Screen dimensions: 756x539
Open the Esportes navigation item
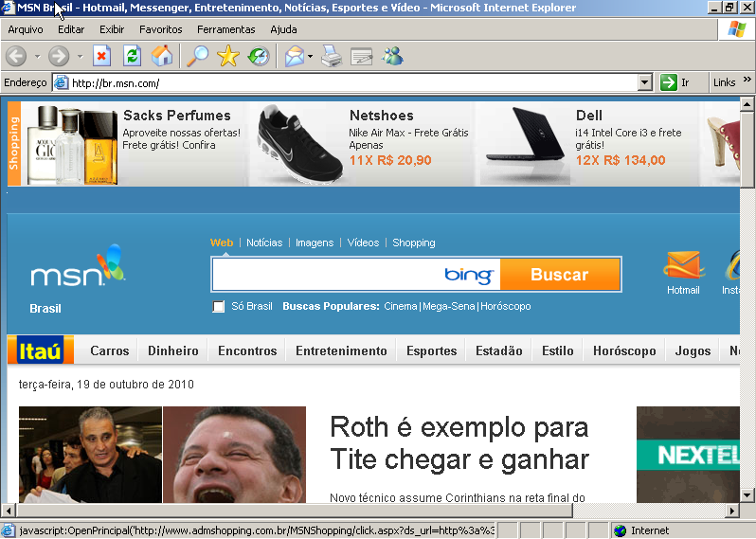pyautogui.click(x=431, y=350)
